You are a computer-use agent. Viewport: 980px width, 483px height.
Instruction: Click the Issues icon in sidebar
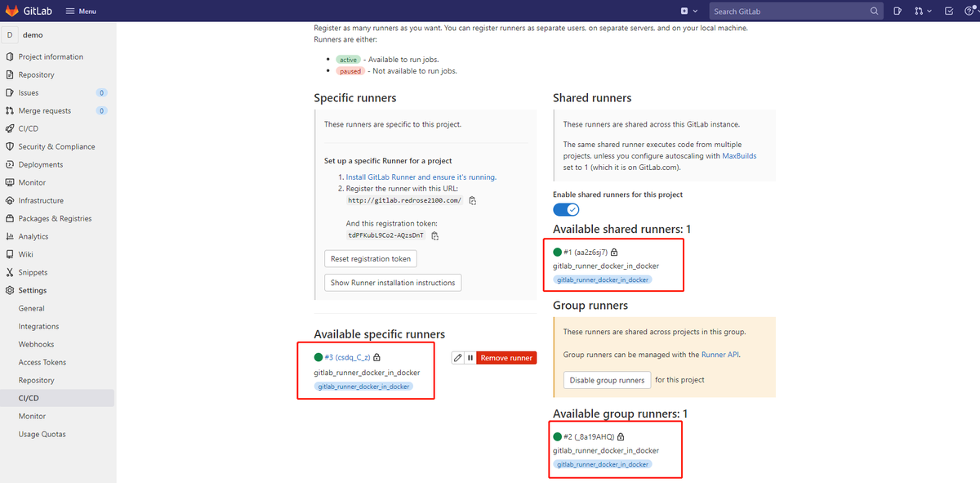[10, 92]
